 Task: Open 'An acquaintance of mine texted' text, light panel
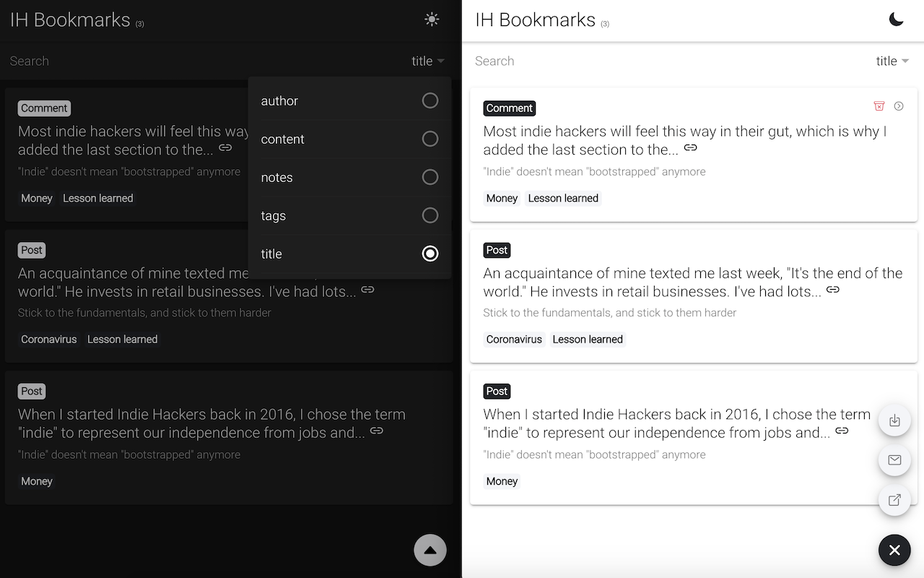(x=692, y=282)
